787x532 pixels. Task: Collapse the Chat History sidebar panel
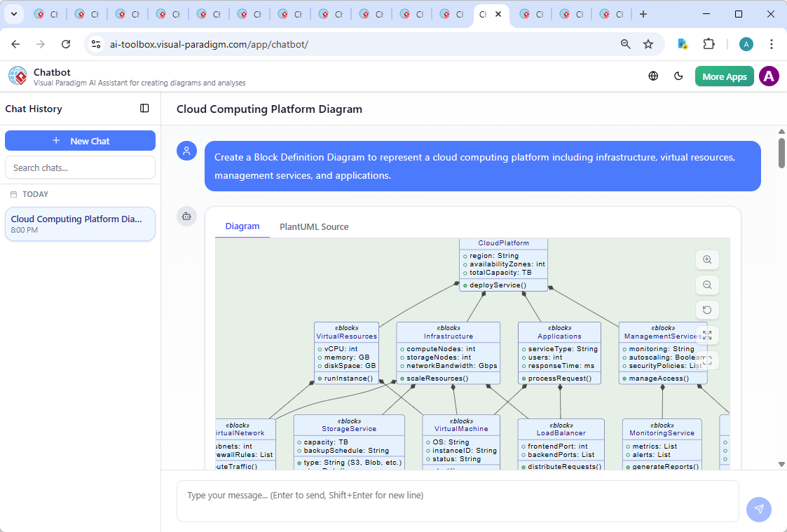144,109
